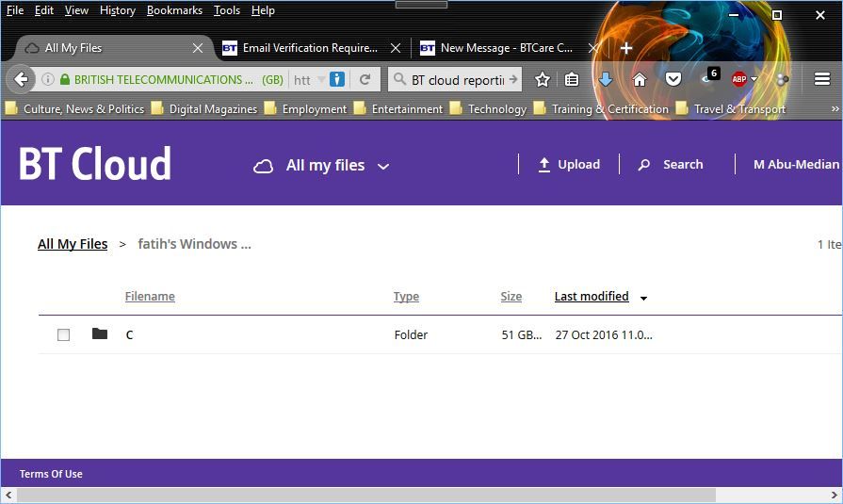Go to All My Files breadcrumb link
The width and height of the screenshot is (843, 504).
tap(73, 244)
